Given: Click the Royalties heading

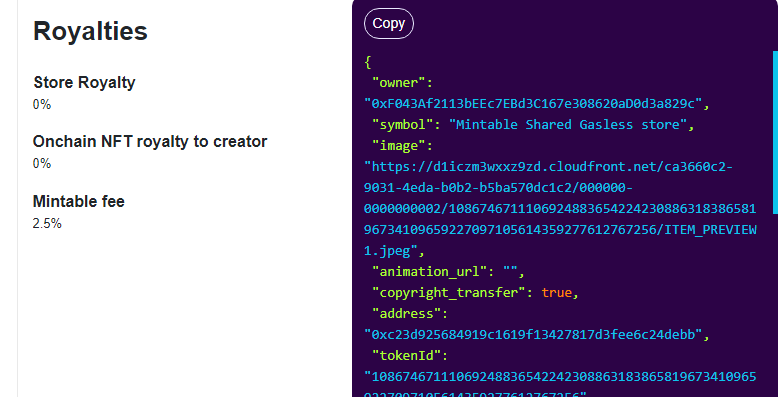Looking at the screenshot, I should click(90, 31).
